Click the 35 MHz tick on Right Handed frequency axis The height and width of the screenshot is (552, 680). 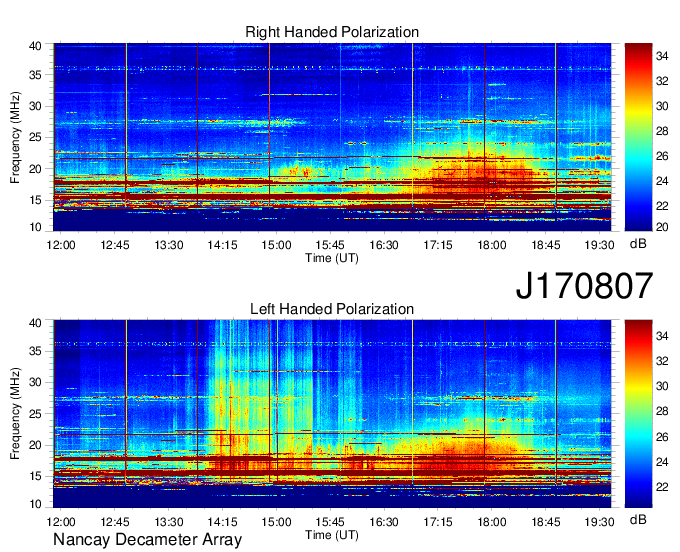(35, 75)
